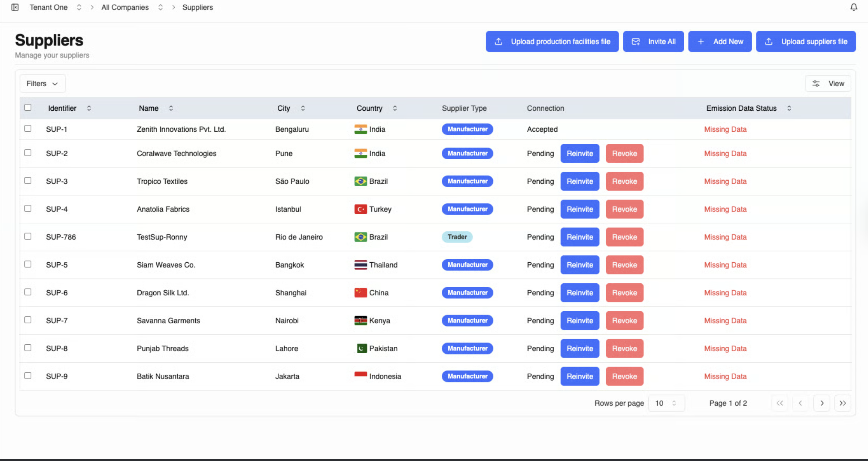Open the View column settings

(828, 84)
